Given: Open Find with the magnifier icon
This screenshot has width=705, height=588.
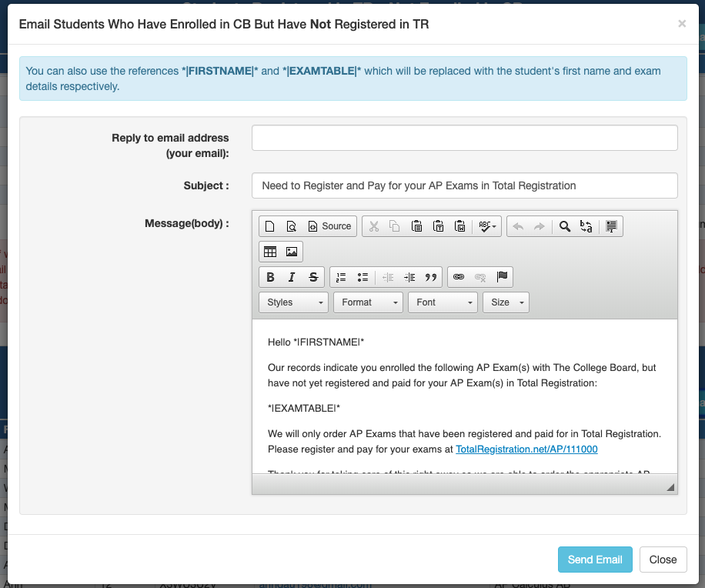Looking at the screenshot, I should click(x=565, y=226).
